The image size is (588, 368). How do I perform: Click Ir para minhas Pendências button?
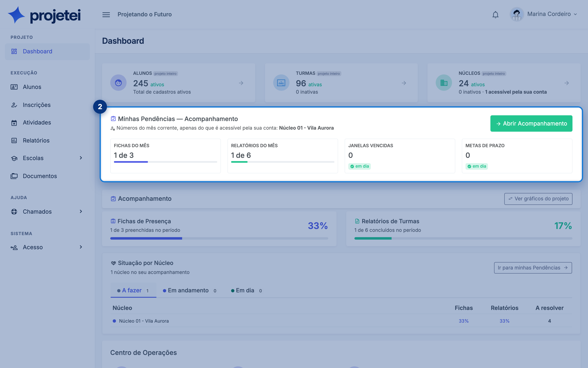click(x=533, y=268)
